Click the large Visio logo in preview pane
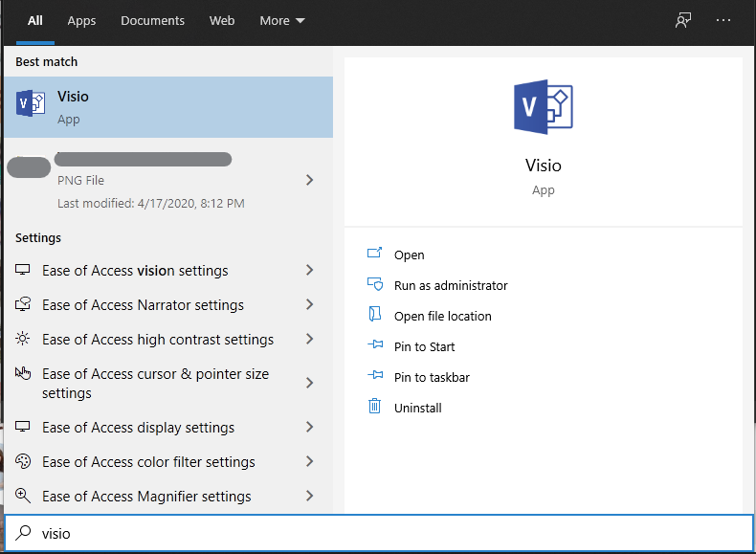The height and width of the screenshot is (554, 756). pyautogui.click(x=543, y=107)
